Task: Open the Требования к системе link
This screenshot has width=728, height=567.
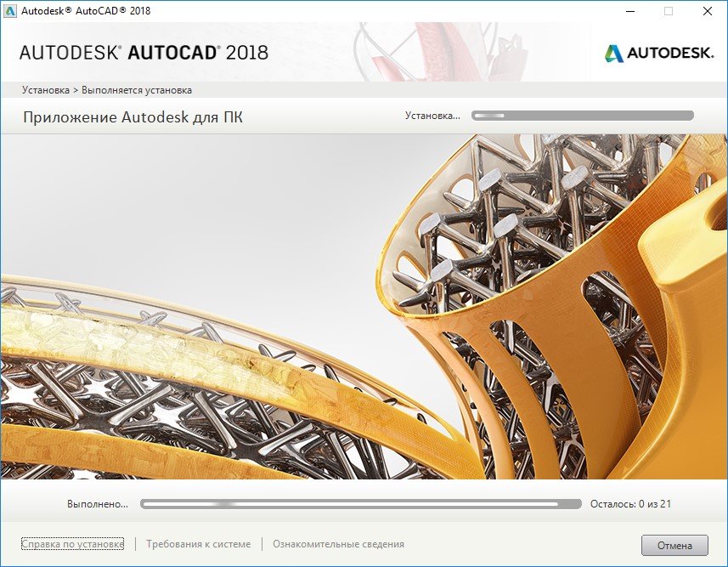Action: click(x=198, y=544)
